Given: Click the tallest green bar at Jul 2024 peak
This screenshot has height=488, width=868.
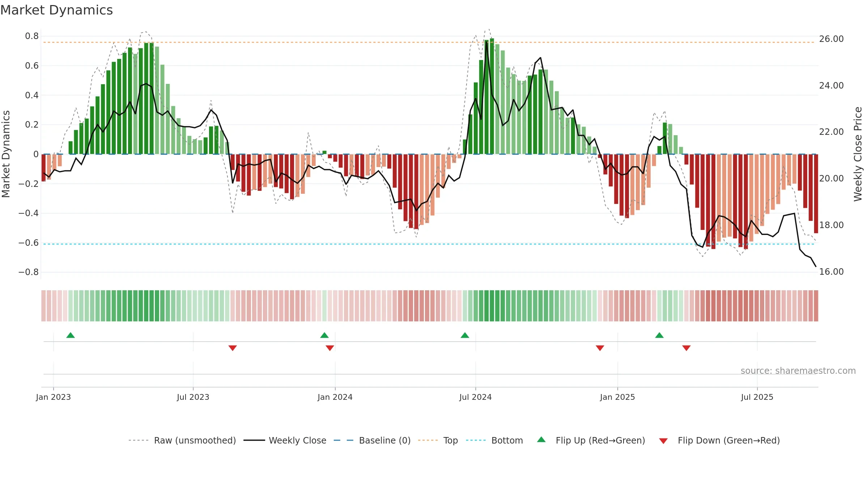Looking at the screenshot, I should [492, 96].
